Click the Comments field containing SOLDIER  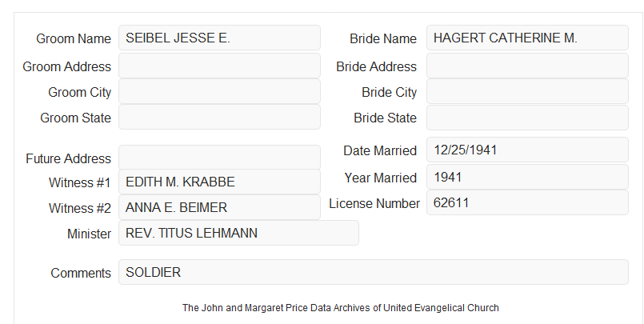374,272
